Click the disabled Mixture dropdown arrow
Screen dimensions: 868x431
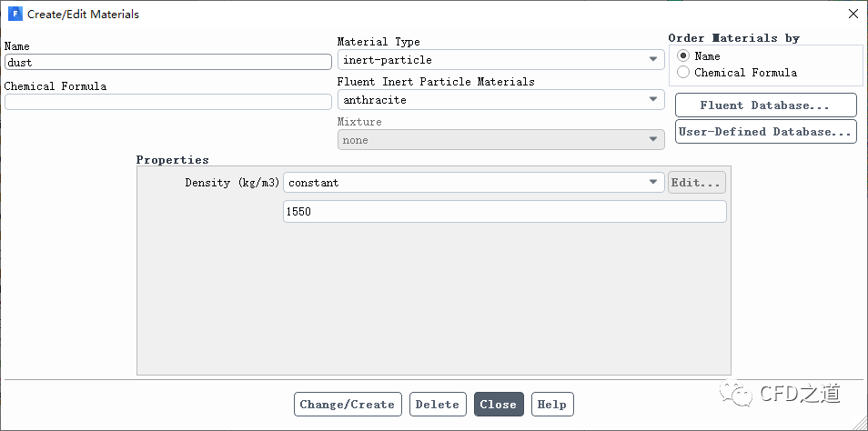653,140
